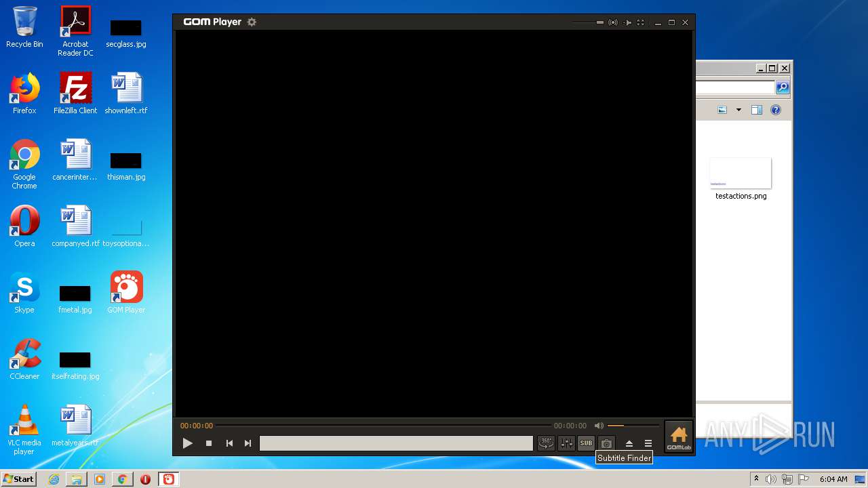The height and width of the screenshot is (488, 868).
Task: Open the SUB Subtitle Finder button
Action: [x=586, y=443]
